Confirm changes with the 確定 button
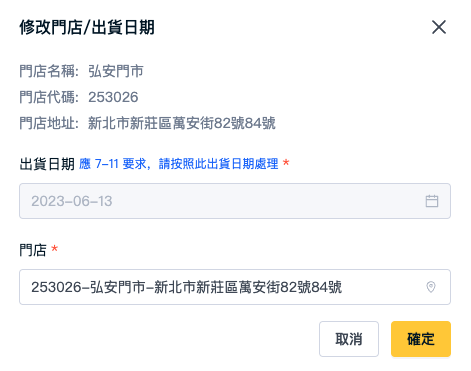471x371 pixels. 421,339
